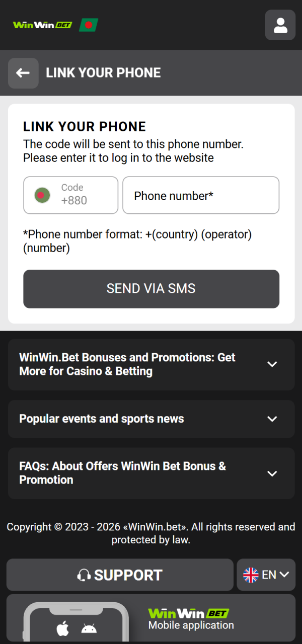Click the UK flag next to EN
Image resolution: width=302 pixels, height=644 pixels.
coord(250,575)
